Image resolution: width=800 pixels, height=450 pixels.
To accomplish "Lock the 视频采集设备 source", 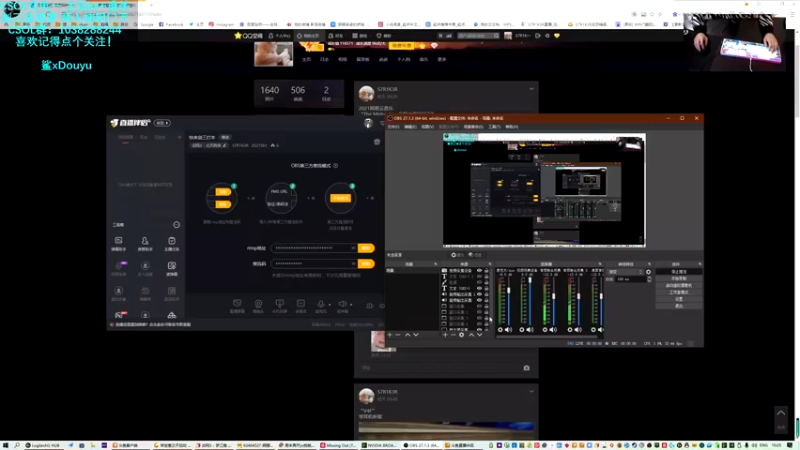I will pos(486,270).
